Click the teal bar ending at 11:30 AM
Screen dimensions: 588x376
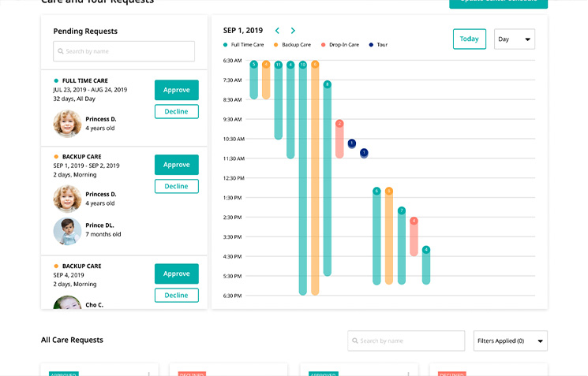click(290, 110)
